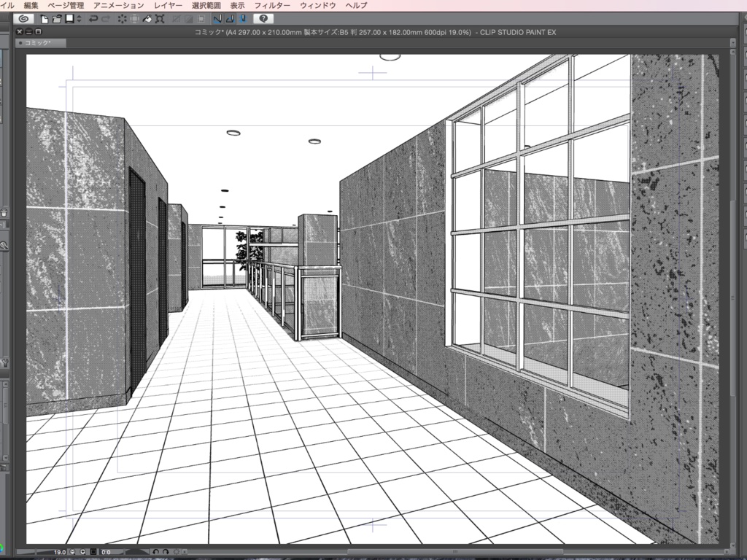Screen dimensions: 747x560
Task: Click the Help question mark button
Action: [x=265, y=18]
